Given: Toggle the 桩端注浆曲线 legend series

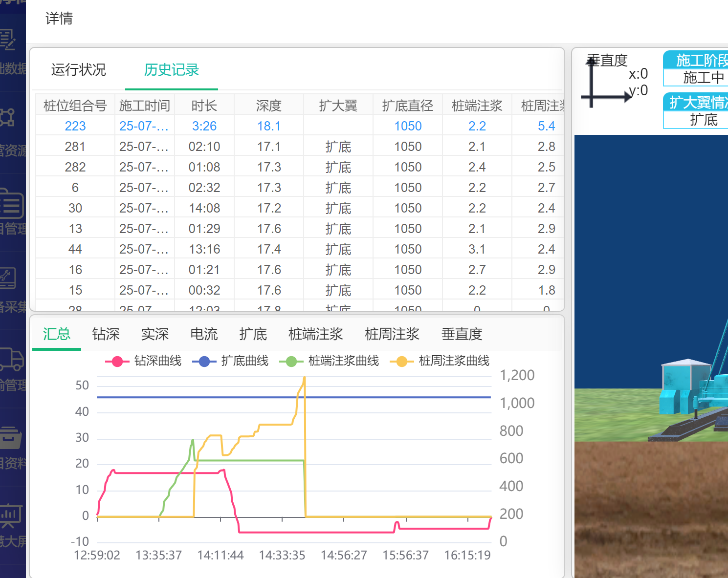Looking at the screenshot, I should point(330,361).
